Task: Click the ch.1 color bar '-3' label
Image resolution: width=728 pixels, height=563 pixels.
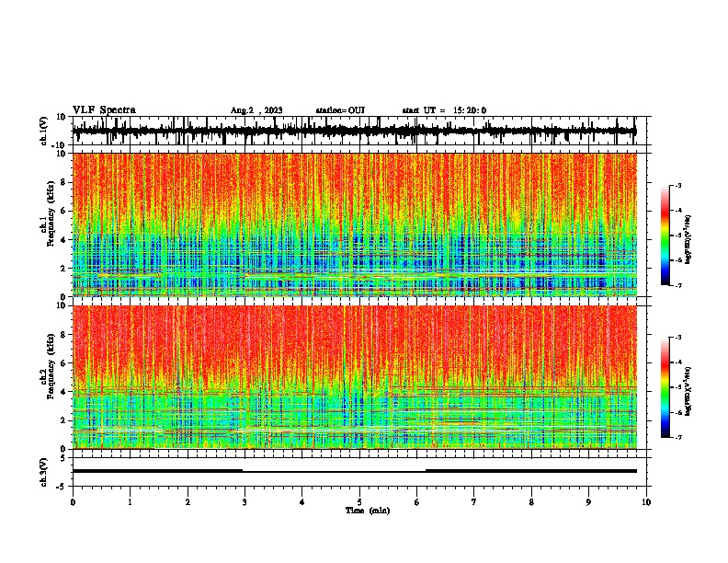Action: click(x=677, y=186)
